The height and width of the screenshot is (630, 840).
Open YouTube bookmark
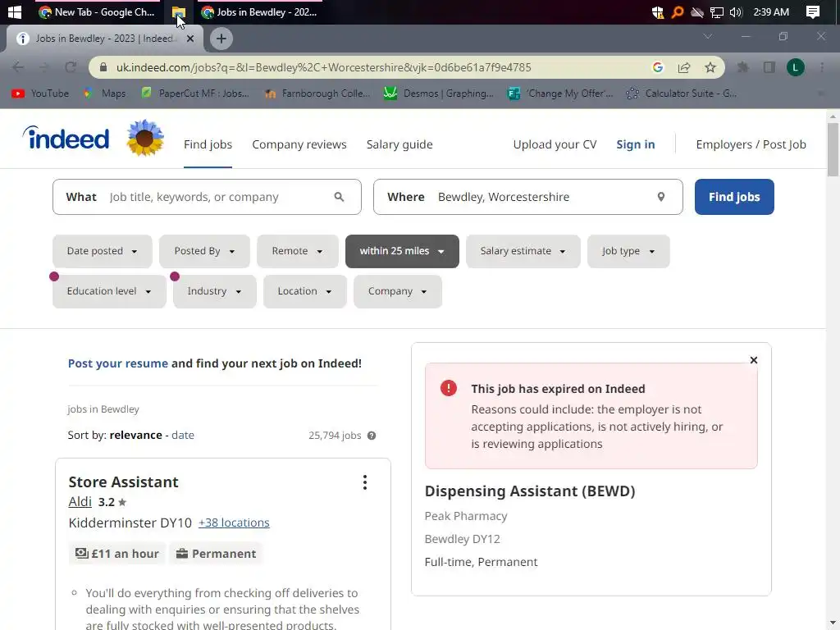(40, 94)
